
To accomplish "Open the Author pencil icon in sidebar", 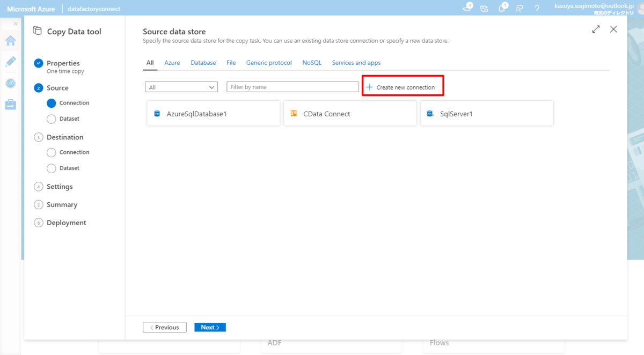I will [x=10, y=62].
